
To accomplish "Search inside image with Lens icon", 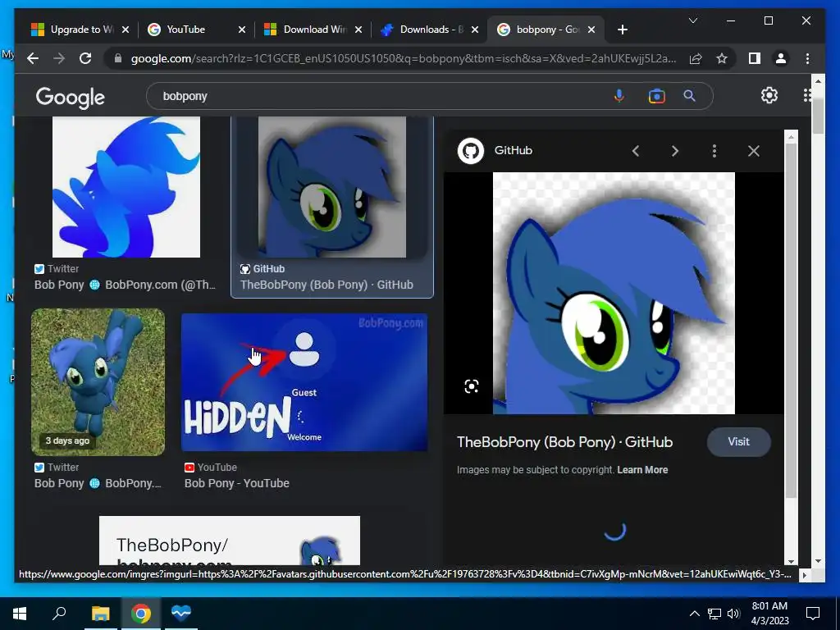I will (x=472, y=386).
